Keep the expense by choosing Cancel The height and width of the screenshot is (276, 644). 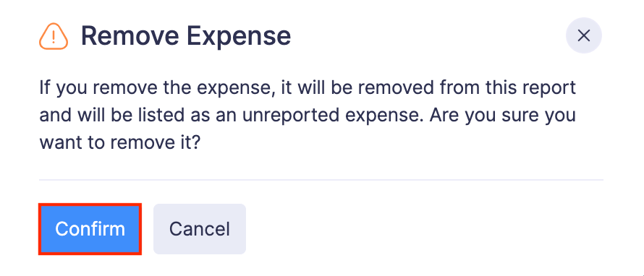pyautogui.click(x=200, y=229)
